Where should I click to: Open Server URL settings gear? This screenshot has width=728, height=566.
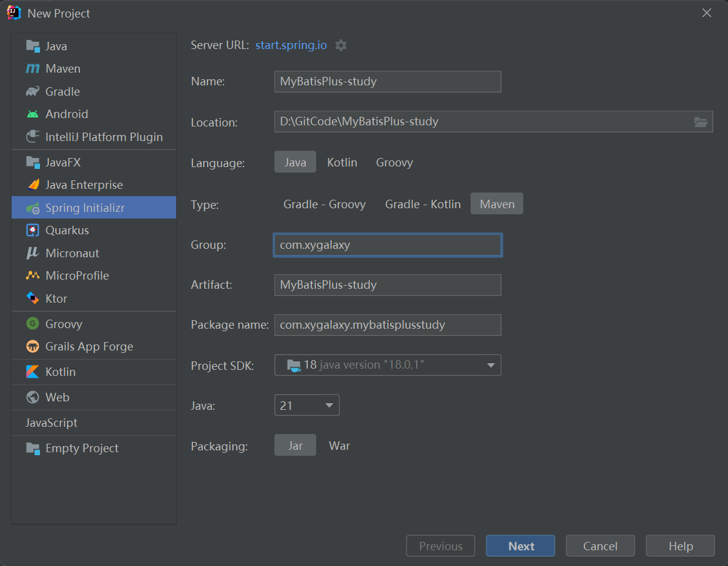[341, 45]
